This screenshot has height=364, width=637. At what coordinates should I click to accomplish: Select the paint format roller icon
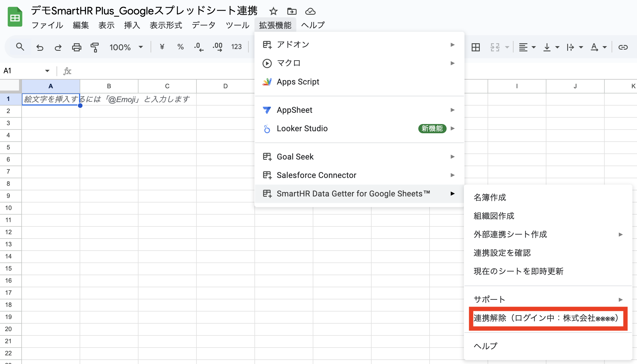[95, 47]
